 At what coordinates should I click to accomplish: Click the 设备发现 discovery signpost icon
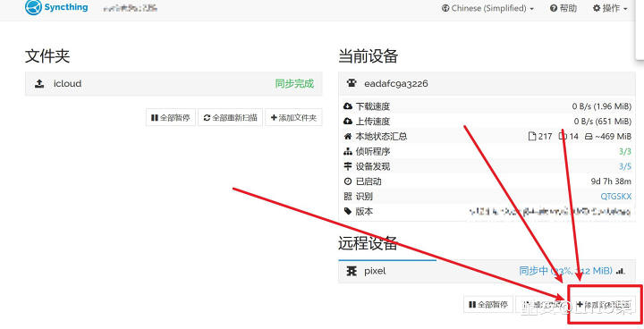coord(348,166)
